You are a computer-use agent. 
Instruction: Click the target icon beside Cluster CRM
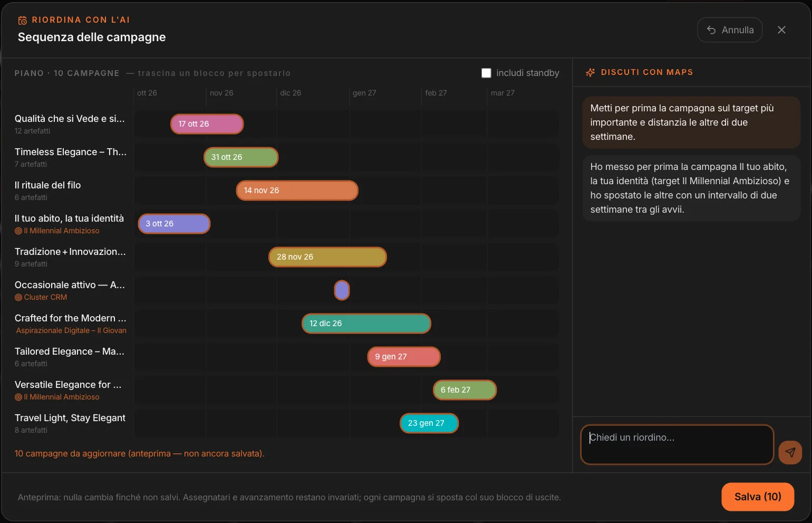18,297
